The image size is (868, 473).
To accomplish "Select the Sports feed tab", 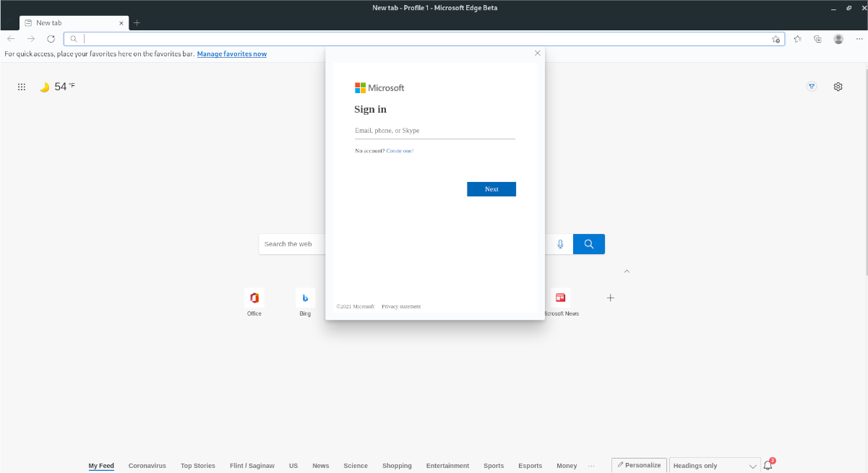I will point(494,466).
